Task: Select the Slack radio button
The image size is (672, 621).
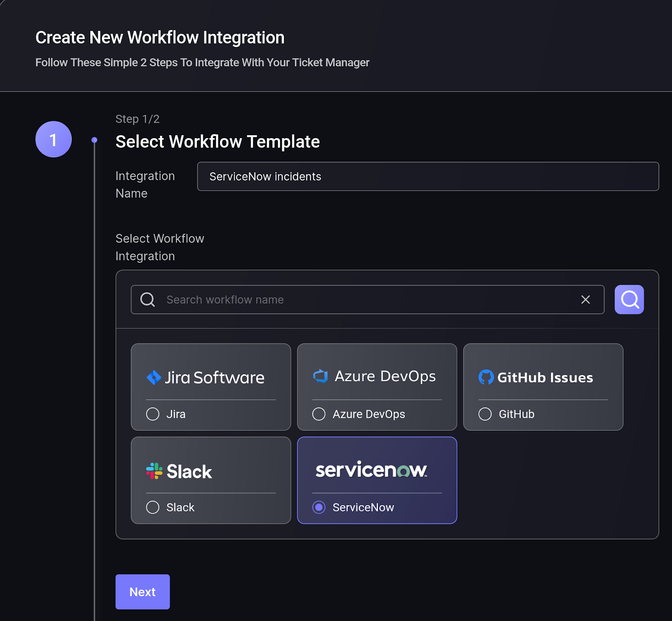Action: click(x=153, y=507)
